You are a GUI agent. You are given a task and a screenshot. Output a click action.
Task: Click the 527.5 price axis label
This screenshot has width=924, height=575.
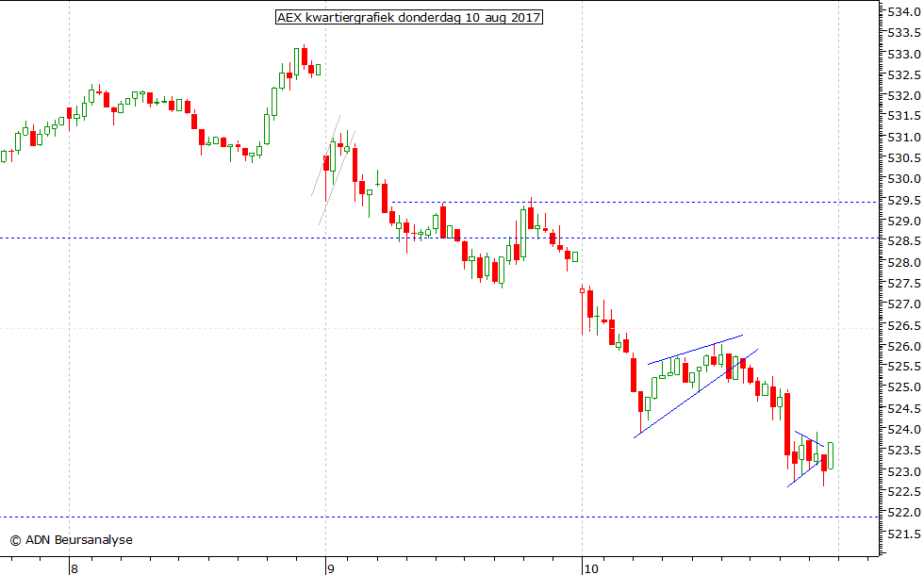click(x=904, y=284)
